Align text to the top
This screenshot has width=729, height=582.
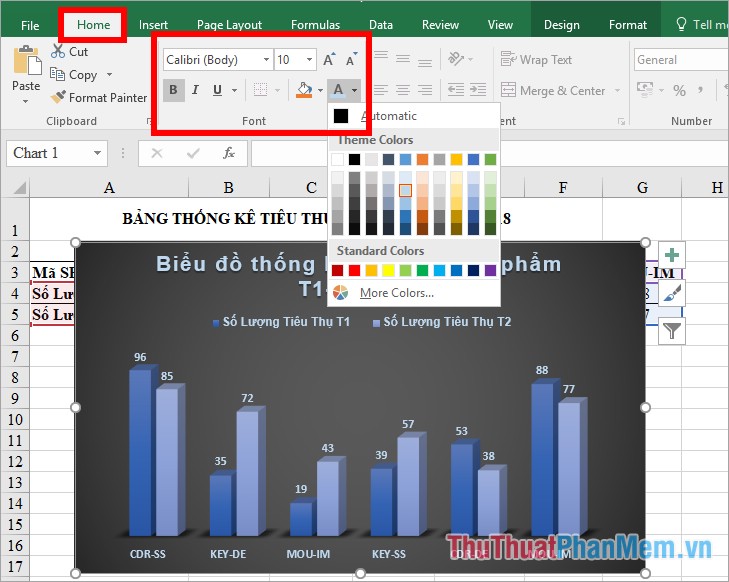click(x=381, y=58)
